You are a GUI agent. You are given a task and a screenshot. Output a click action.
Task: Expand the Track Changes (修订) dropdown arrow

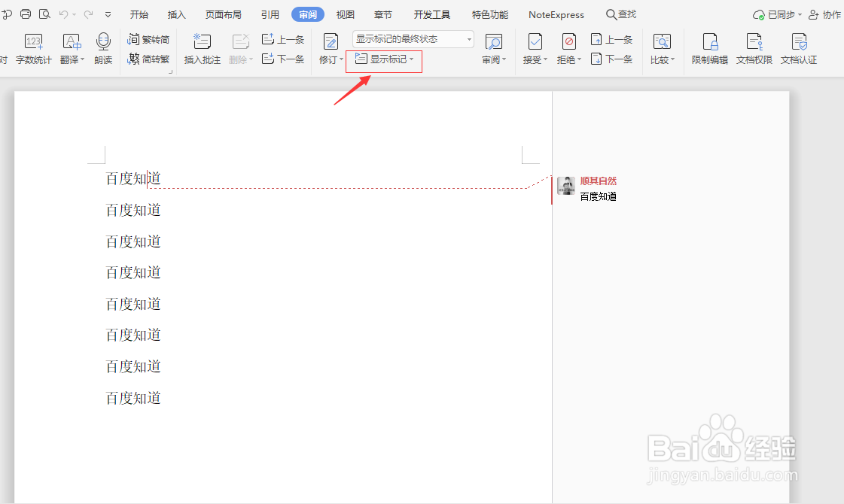pos(341,59)
